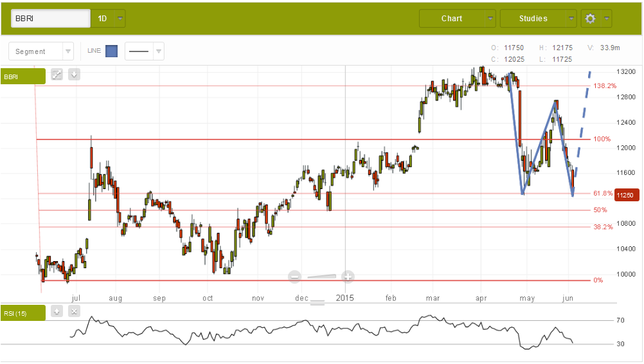Click the 11250 current price tag
Screen dimensions: 644x364
pos(627,195)
